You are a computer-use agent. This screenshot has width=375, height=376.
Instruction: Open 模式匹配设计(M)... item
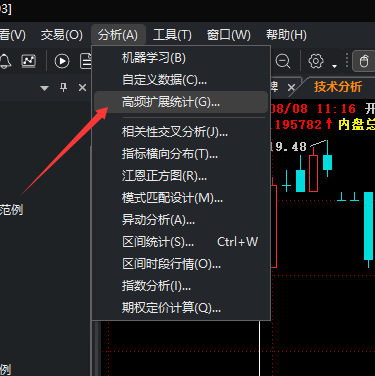click(181, 198)
